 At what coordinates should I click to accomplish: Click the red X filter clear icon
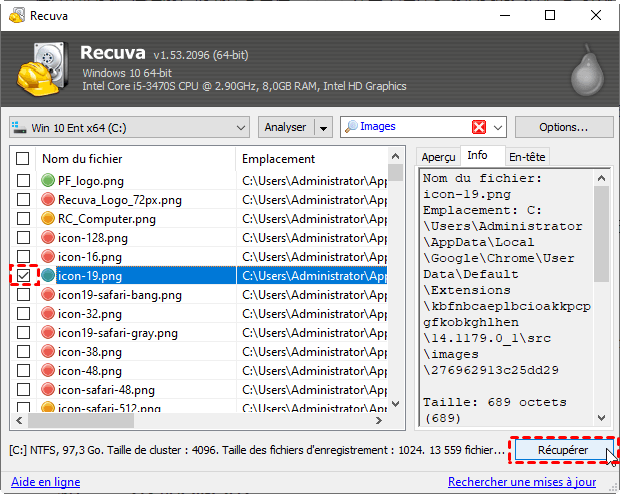(x=478, y=127)
